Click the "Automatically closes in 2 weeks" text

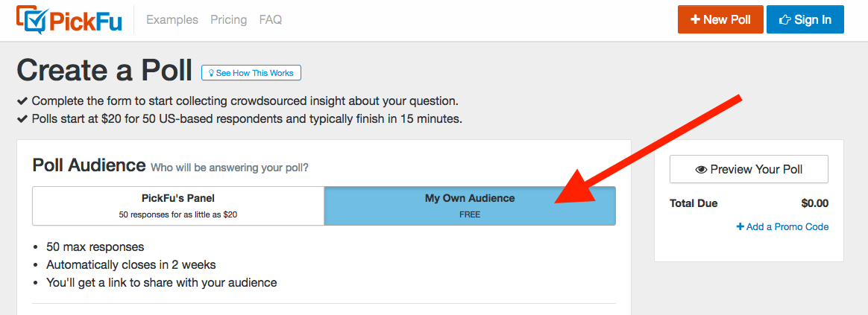pos(131,264)
